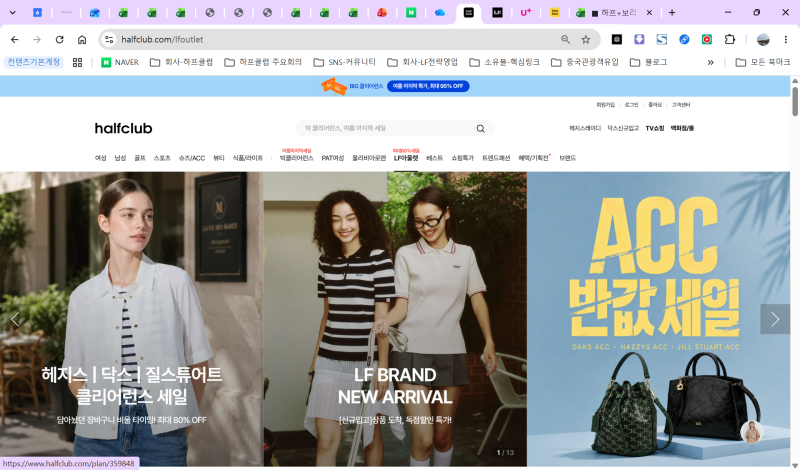
Task: Open the 베스트 menu item
Action: point(434,158)
